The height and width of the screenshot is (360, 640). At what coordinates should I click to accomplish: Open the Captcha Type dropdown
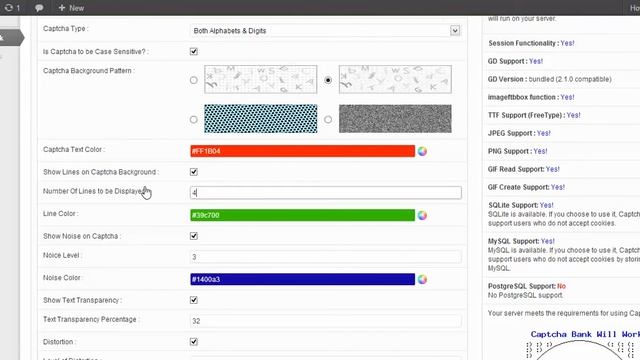click(326, 31)
